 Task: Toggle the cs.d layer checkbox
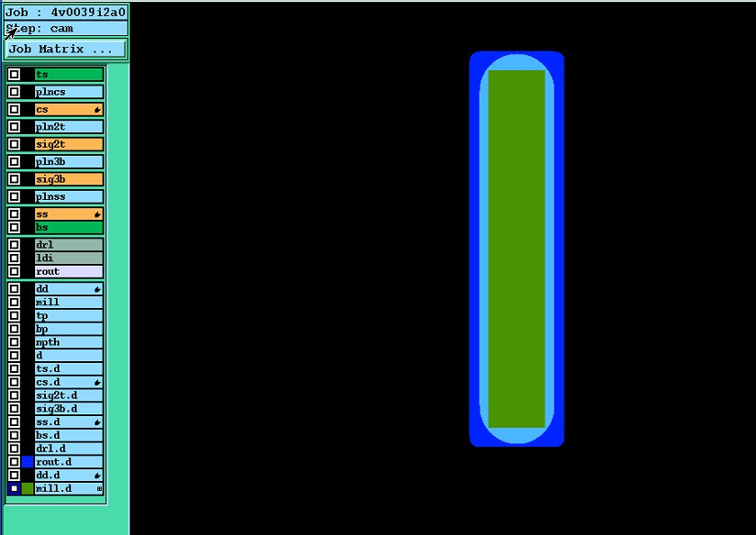pyautogui.click(x=14, y=382)
